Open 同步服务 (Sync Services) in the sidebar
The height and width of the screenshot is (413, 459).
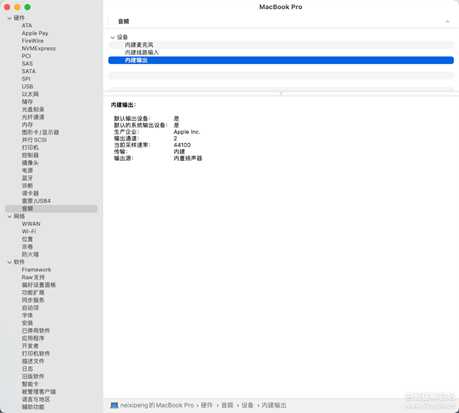(33, 300)
